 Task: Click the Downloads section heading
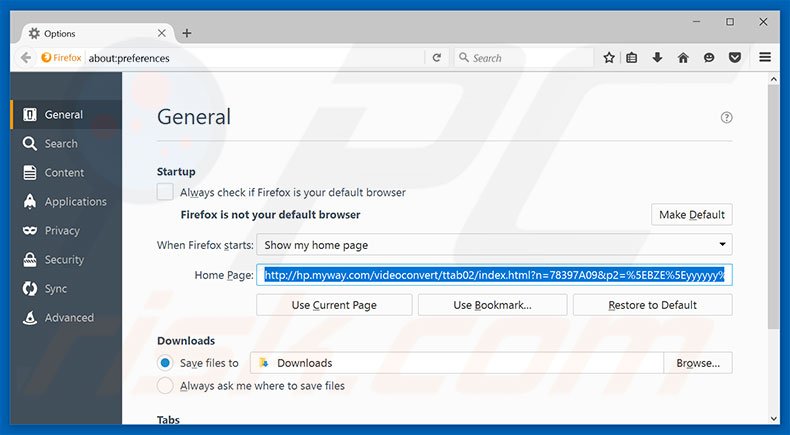tap(186, 341)
